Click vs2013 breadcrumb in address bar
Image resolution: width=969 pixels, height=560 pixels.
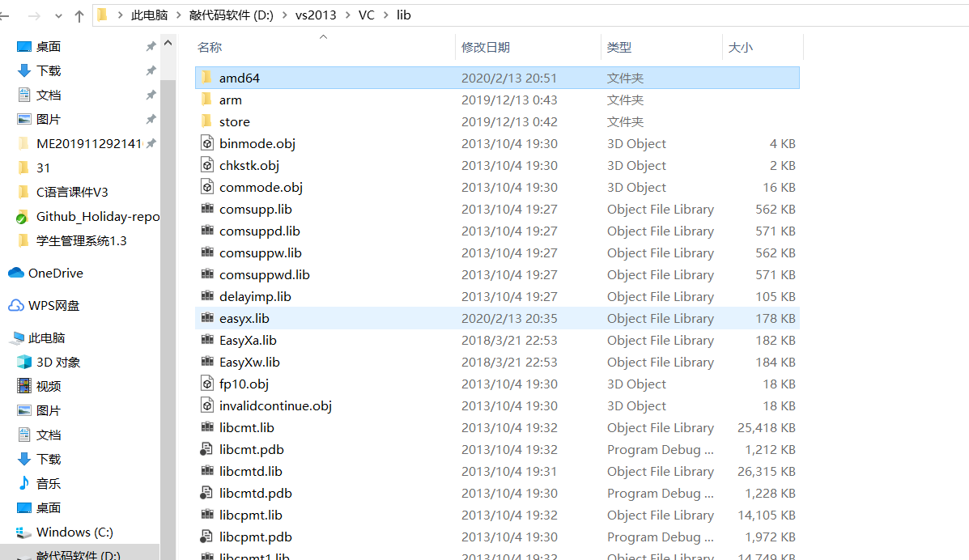click(x=316, y=15)
